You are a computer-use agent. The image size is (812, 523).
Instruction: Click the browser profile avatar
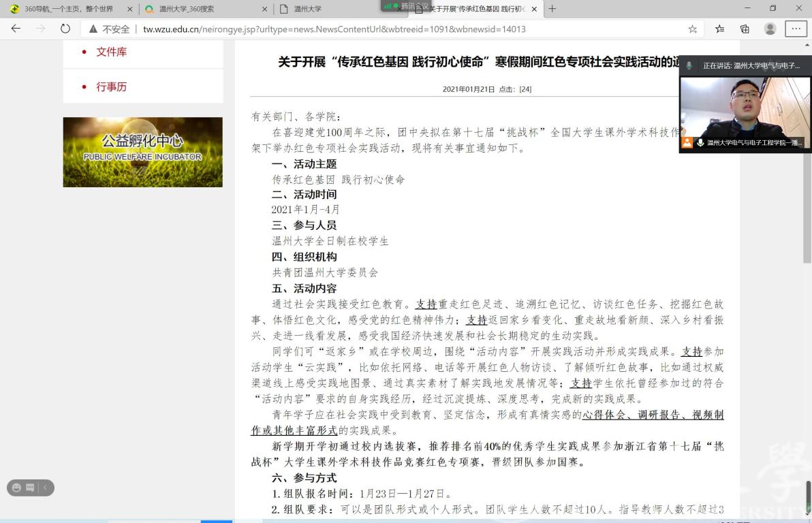(x=770, y=29)
